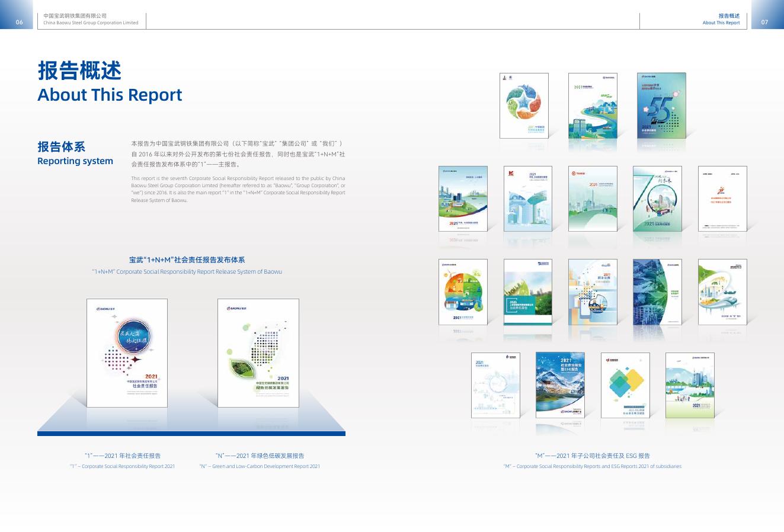Select the snowy mountain 社会责任暨ESG报告 cover
The image size is (784, 532).
pos(560,385)
